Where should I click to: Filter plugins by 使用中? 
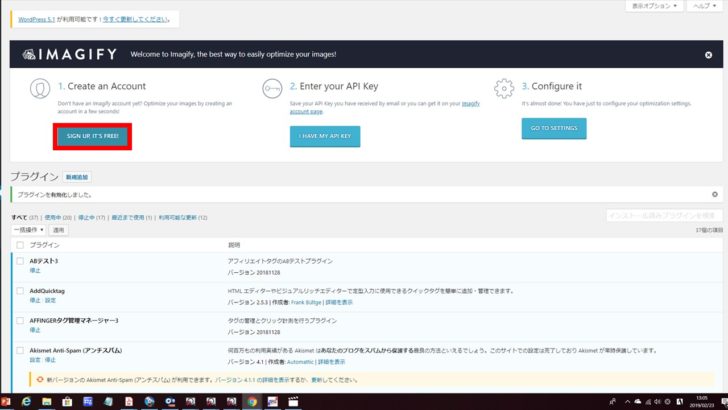click(x=52, y=217)
